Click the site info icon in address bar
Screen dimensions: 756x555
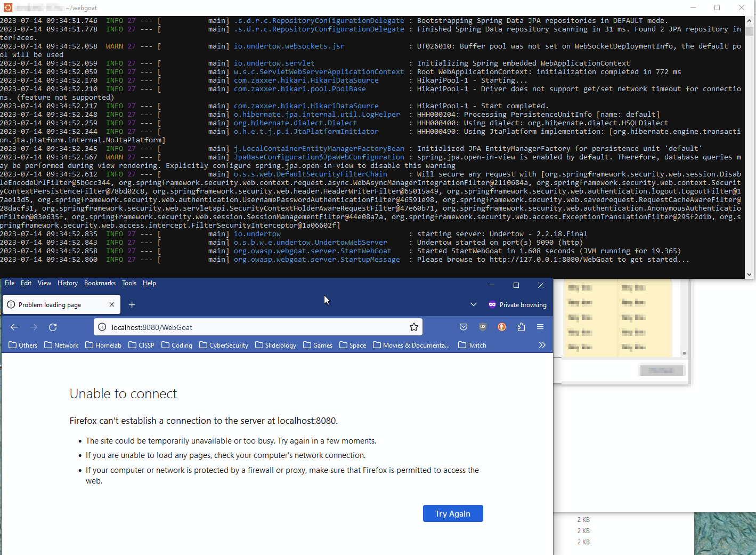(102, 327)
